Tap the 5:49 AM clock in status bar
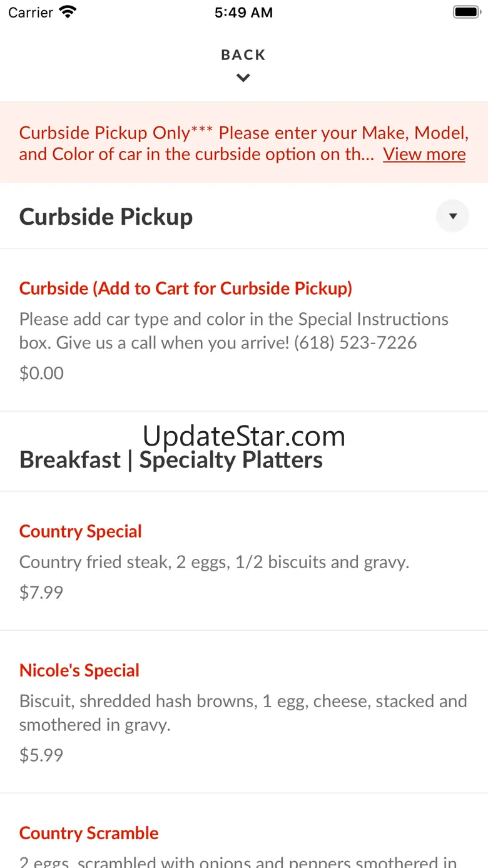 pos(243,13)
